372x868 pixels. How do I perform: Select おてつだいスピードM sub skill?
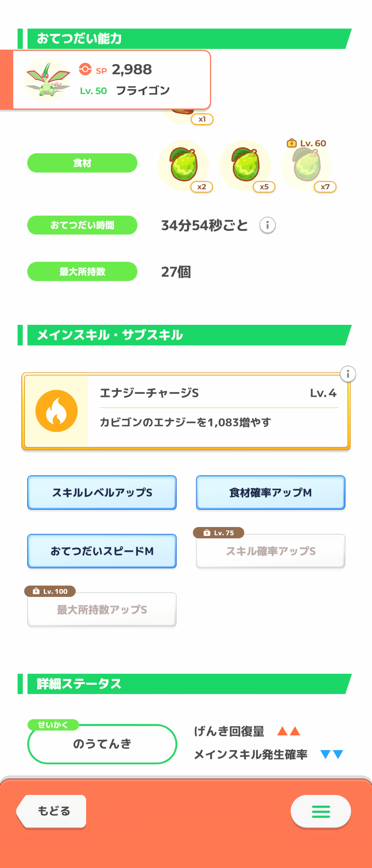(102, 551)
